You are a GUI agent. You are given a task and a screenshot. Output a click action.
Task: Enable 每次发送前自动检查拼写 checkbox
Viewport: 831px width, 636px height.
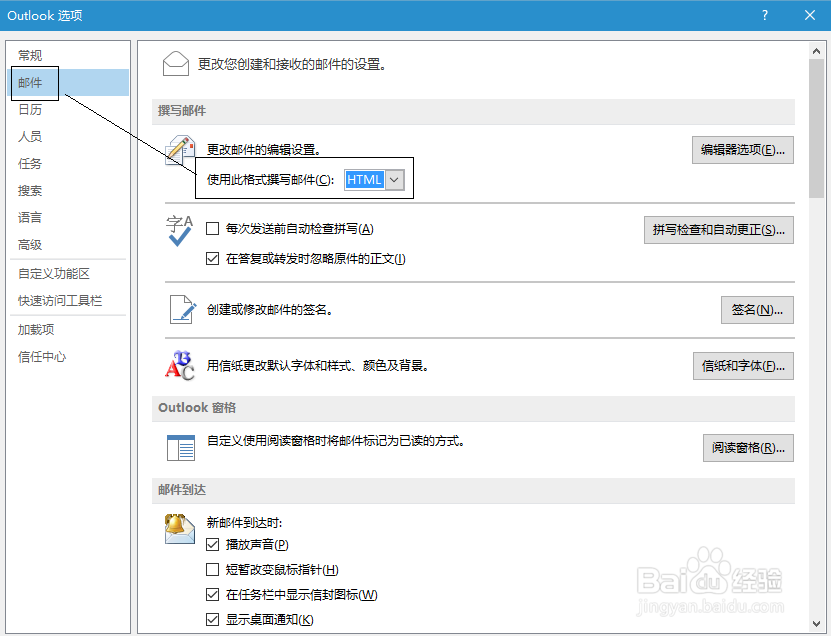[213, 229]
